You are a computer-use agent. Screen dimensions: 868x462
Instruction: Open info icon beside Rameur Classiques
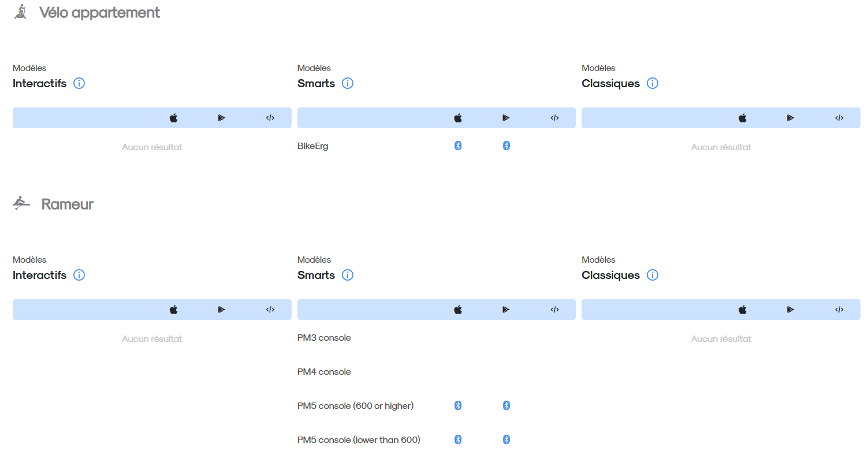(x=653, y=275)
